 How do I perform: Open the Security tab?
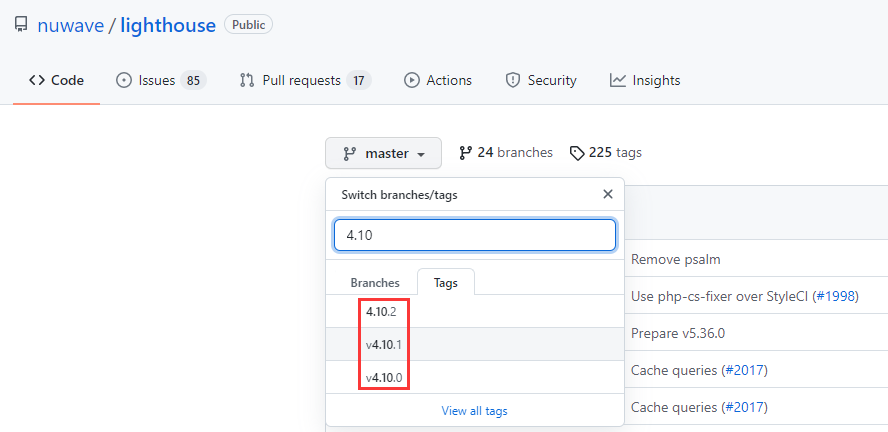coord(541,81)
